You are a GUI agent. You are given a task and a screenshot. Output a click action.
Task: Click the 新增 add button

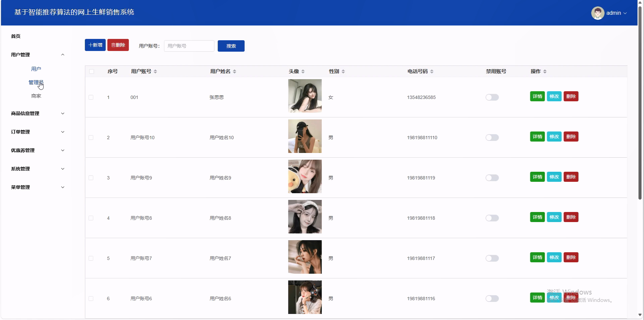pyautogui.click(x=95, y=45)
